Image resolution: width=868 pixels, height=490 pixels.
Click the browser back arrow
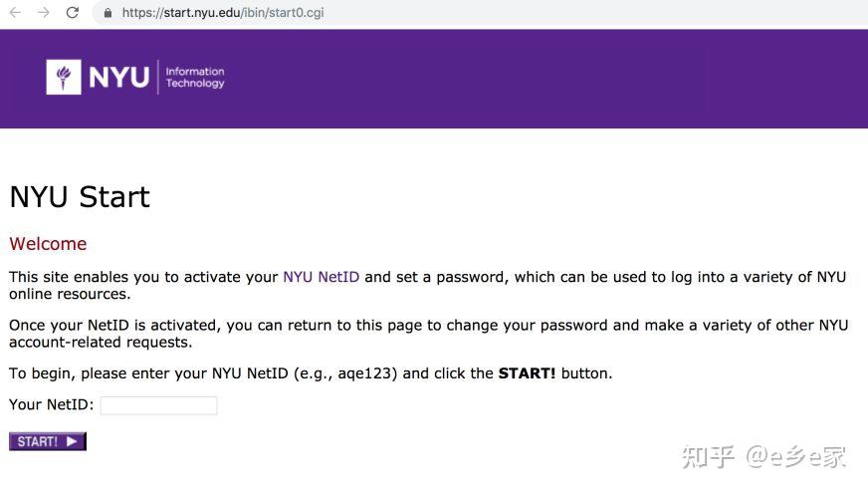[15, 13]
